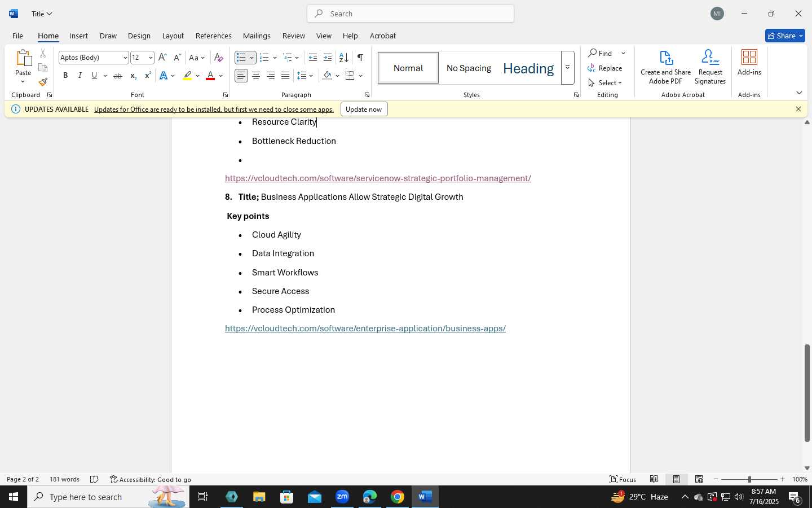
Task: Open the font size dropdown
Action: [151, 58]
